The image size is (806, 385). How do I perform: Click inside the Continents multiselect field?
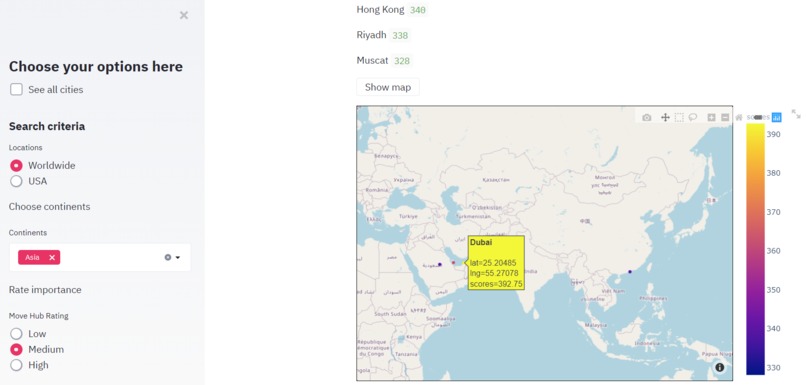100,258
